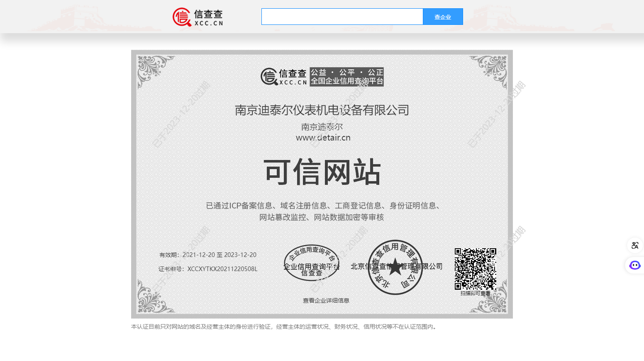Click the 信查查 logo on the certificate

click(x=284, y=77)
